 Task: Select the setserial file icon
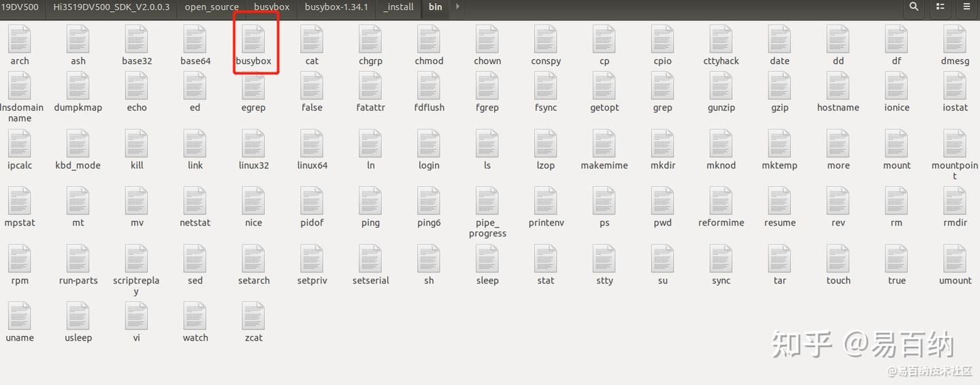point(371,259)
